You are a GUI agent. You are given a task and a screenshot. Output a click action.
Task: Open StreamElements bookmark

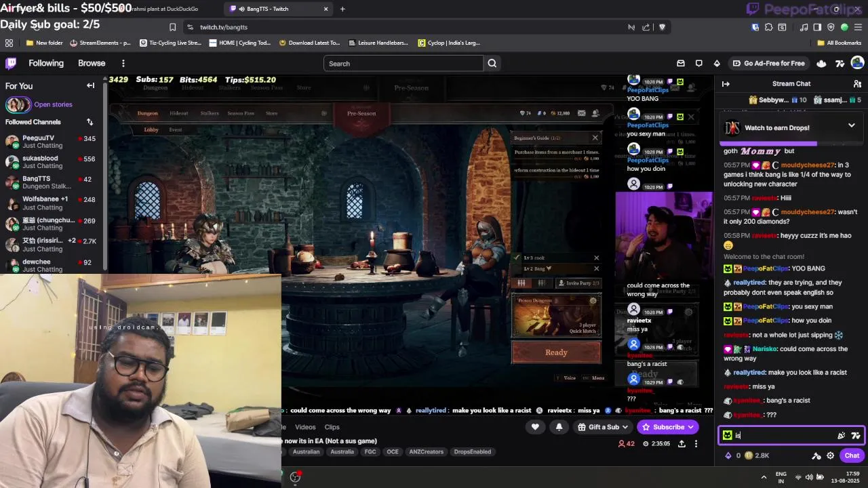pos(100,43)
